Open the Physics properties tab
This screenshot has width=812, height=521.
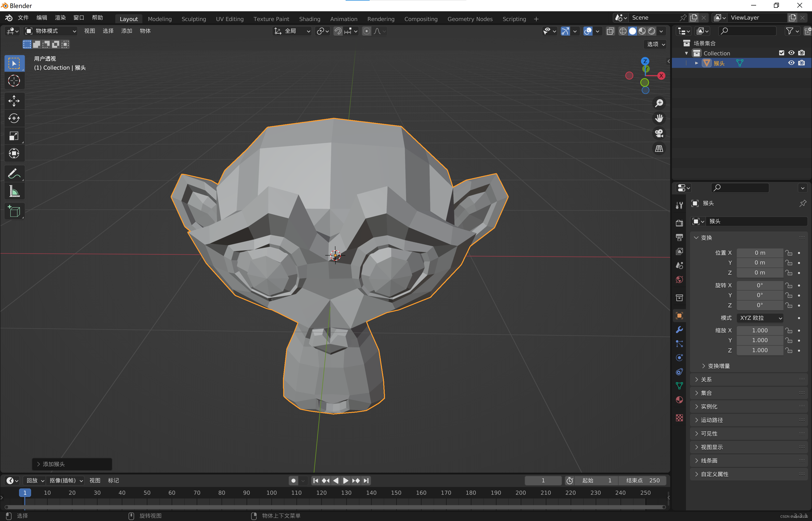[679, 358]
